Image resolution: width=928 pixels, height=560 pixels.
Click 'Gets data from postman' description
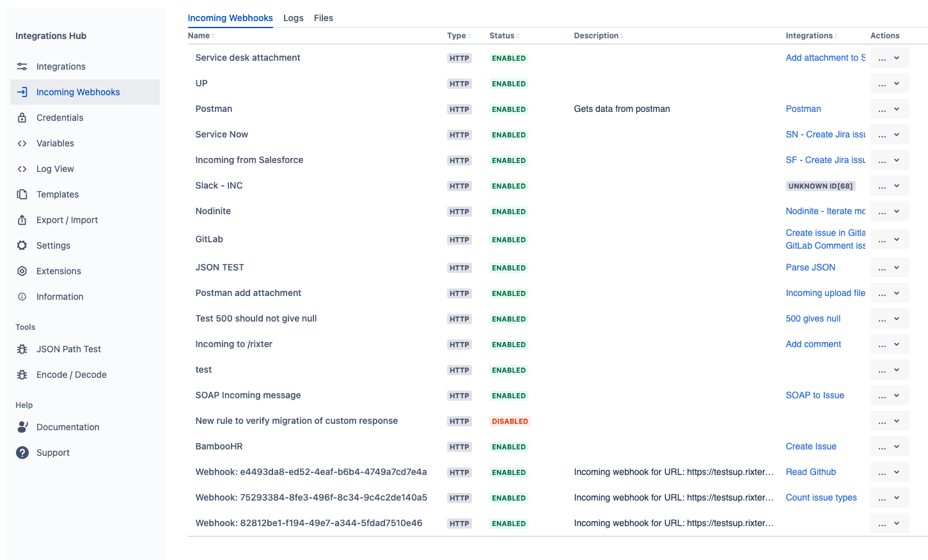pyautogui.click(x=622, y=109)
